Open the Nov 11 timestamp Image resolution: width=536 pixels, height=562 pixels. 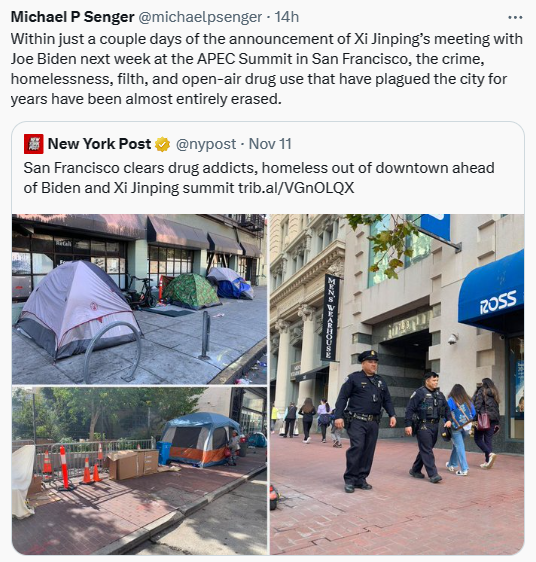click(x=270, y=144)
